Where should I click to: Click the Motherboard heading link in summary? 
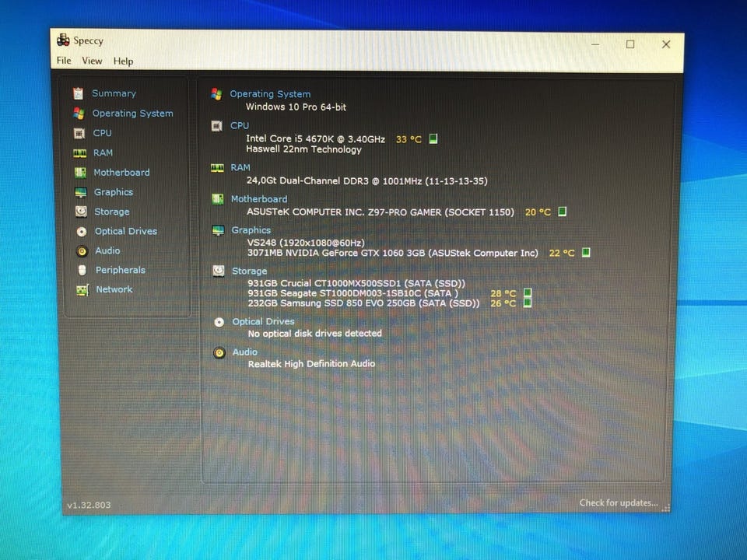(x=259, y=199)
